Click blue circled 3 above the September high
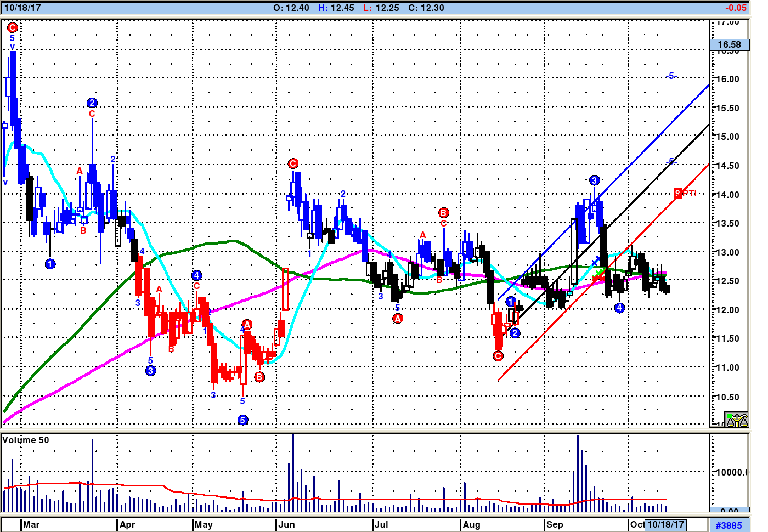Image resolution: width=768 pixels, height=532 pixels. [594, 180]
